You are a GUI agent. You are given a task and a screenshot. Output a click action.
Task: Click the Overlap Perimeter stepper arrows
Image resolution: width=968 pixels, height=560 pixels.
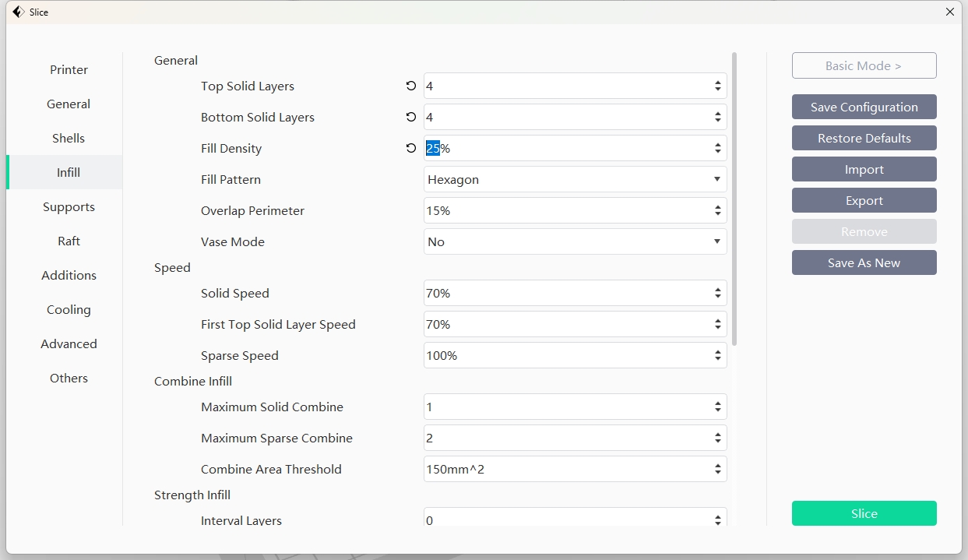pos(717,210)
